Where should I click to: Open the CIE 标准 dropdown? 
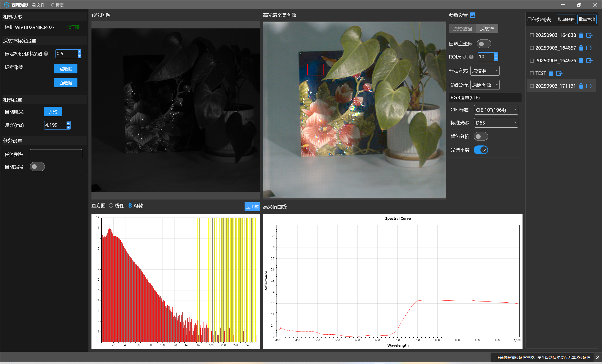(x=496, y=110)
